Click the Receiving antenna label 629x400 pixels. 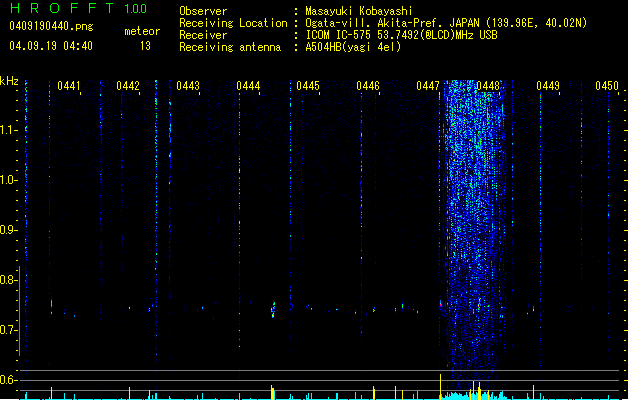230,47
